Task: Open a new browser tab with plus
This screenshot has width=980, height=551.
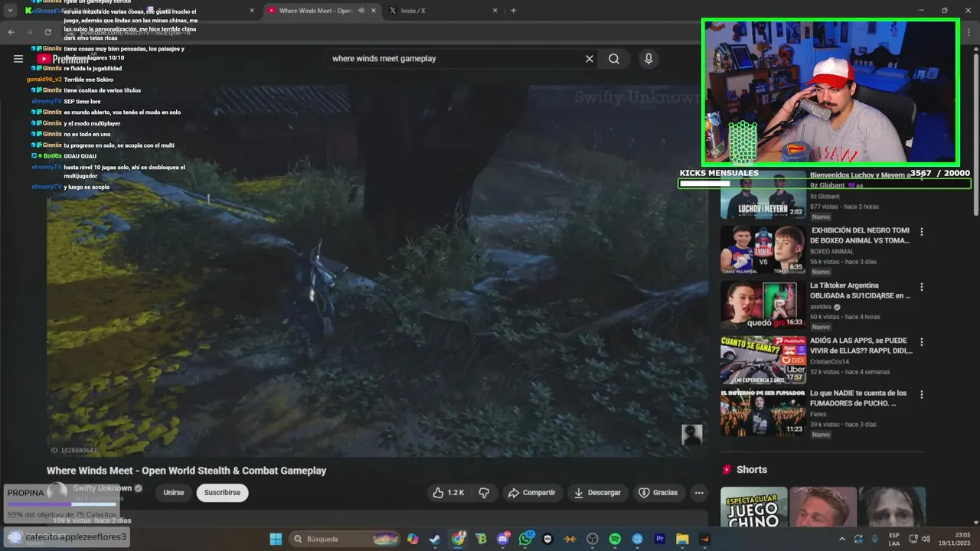Action: coord(513,11)
